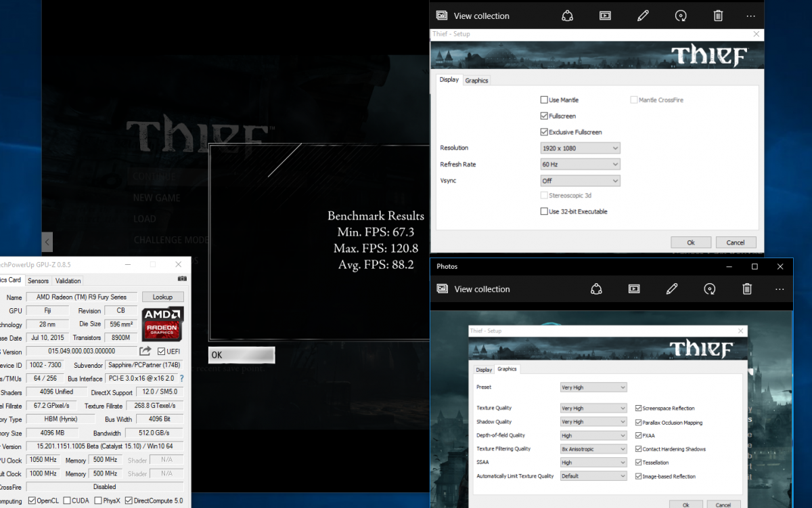The width and height of the screenshot is (812, 508).
Task: Open the Vsync dropdown
Action: coord(580,181)
